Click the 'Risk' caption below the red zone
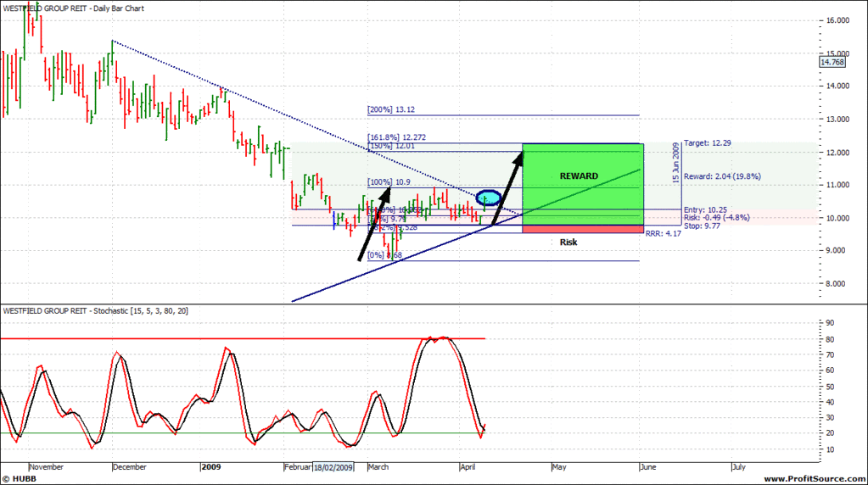Screen dimensions: 868x485 (568, 242)
